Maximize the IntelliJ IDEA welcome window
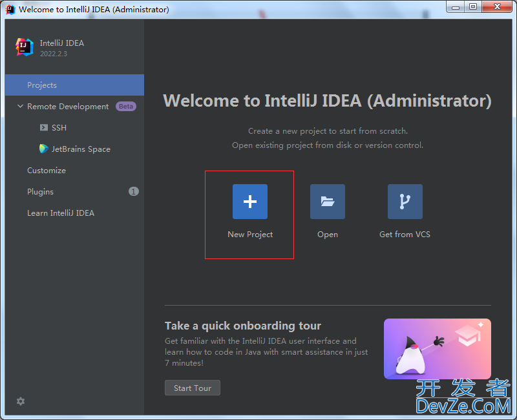517x420 pixels. pyautogui.click(x=473, y=7)
